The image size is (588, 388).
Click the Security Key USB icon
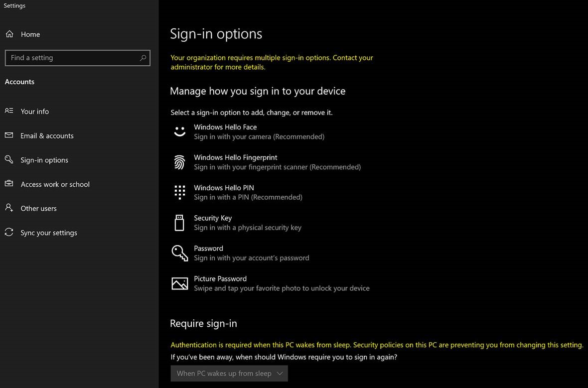click(x=179, y=223)
